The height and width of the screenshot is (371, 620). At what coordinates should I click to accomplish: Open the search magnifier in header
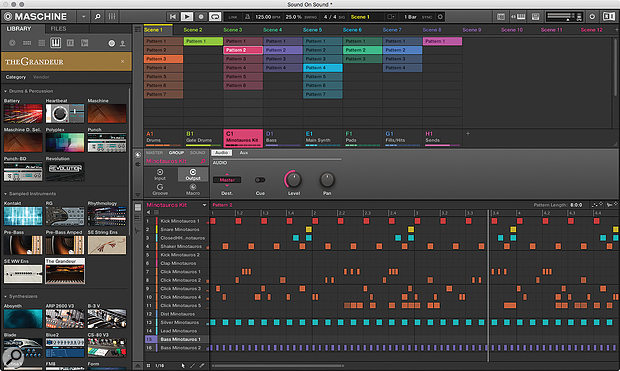coord(97,17)
